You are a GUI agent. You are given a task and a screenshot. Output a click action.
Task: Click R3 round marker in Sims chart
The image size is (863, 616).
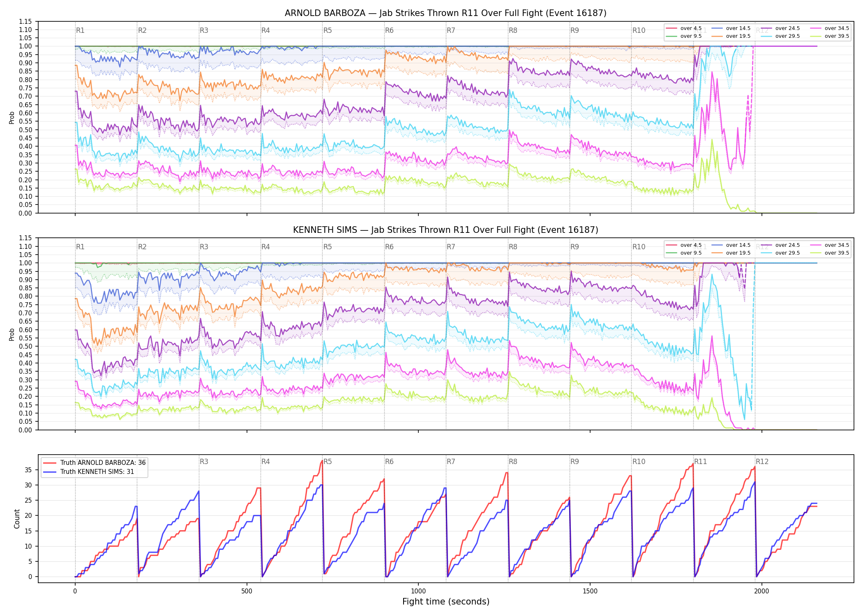[x=204, y=247]
